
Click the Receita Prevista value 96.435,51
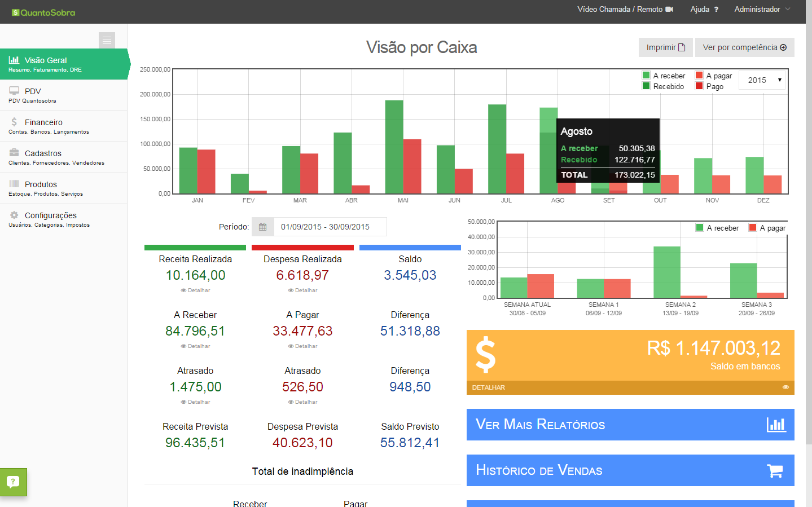click(x=195, y=443)
